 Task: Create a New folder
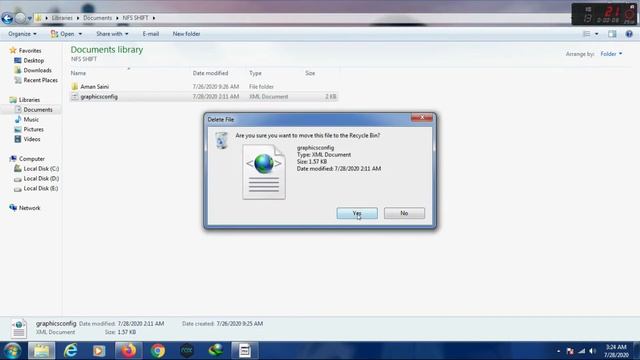click(187, 34)
